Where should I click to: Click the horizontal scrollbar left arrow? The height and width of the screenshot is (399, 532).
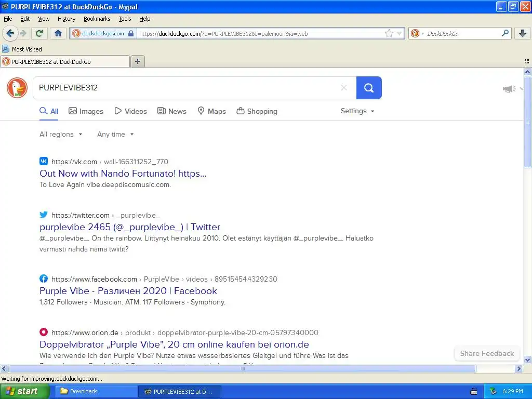pyautogui.click(x=4, y=368)
